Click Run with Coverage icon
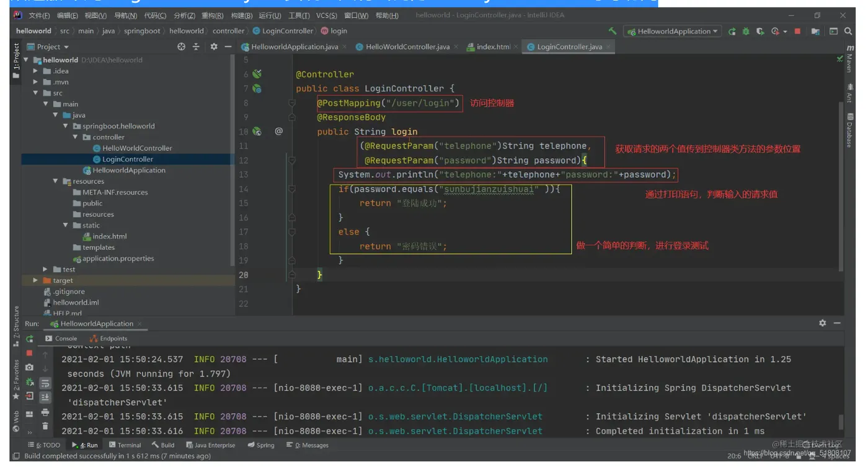868x467 pixels. pyautogui.click(x=759, y=31)
